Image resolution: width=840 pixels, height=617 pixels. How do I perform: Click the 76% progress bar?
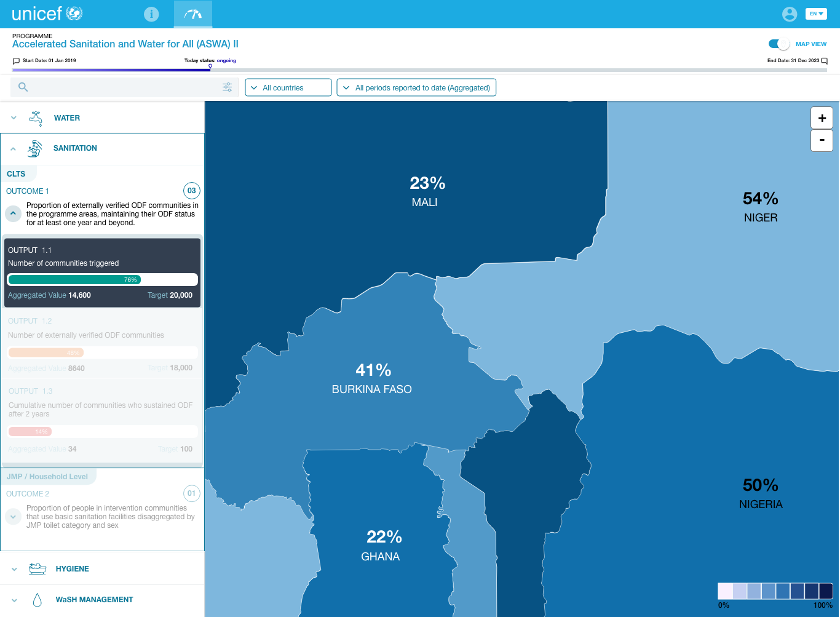(x=103, y=279)
